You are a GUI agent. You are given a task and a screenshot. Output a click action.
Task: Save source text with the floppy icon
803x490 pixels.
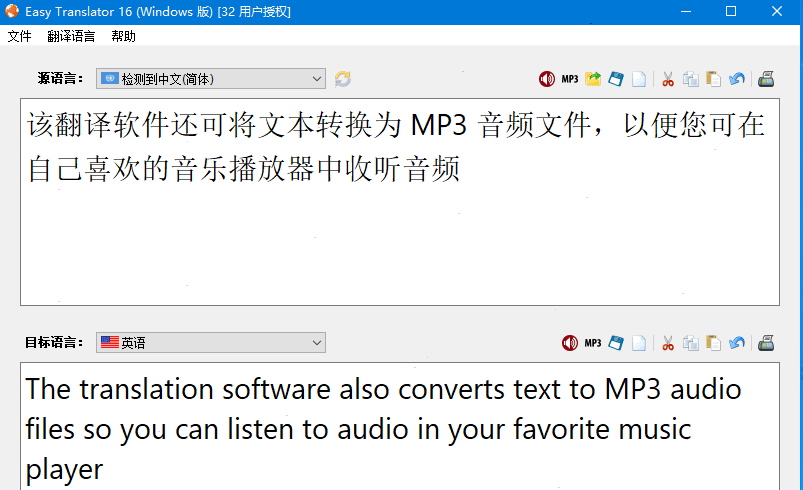(616, 79)
